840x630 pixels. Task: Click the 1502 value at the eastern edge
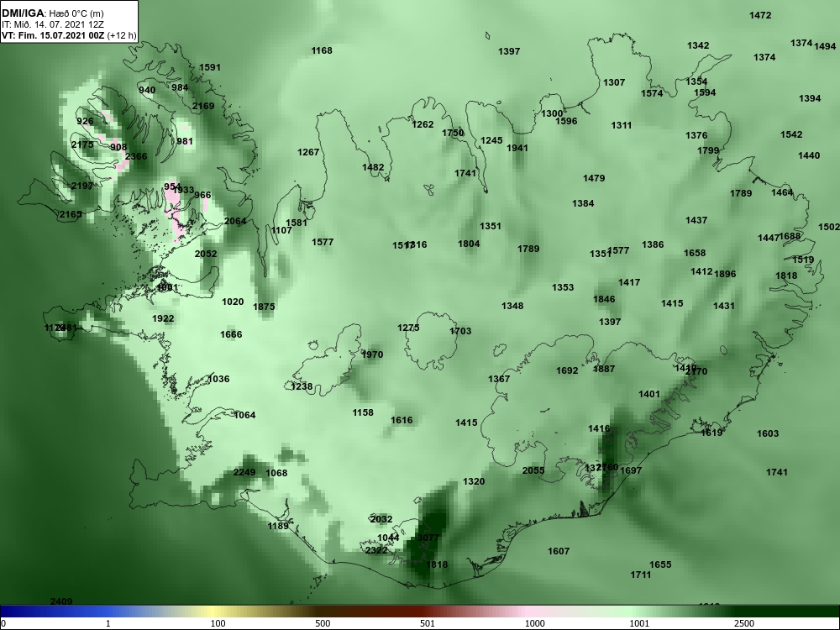pyautogui.click(x=829, y=227)
